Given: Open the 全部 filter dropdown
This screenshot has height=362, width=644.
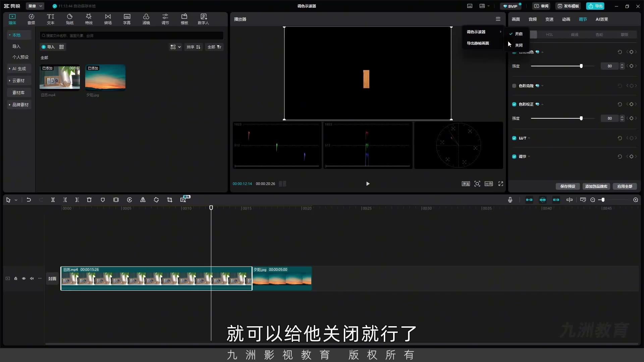Looking at the screenshot, I should click(214, 47).
